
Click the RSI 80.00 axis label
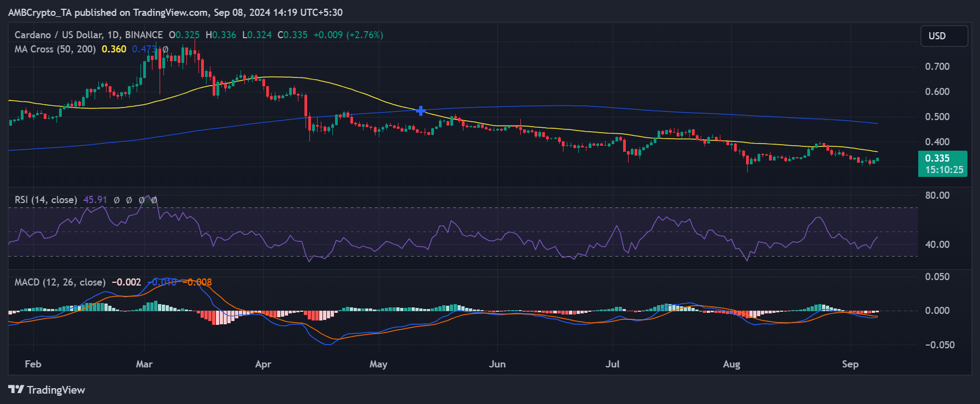(937, 195)
